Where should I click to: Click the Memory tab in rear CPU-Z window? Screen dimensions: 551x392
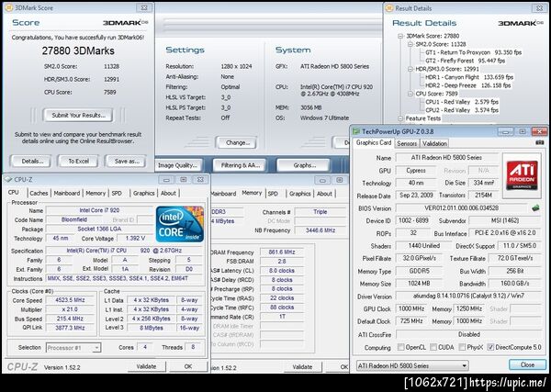[252, 193]
